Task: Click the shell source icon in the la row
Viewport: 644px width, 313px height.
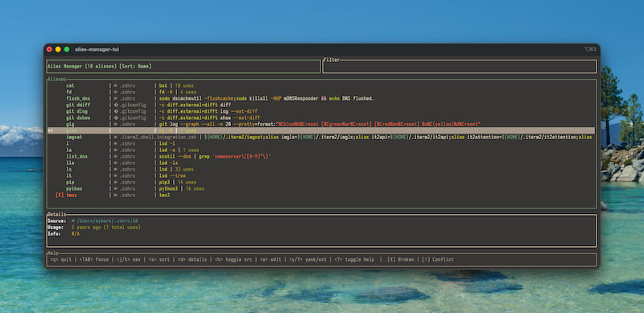Action: click(116, 150)
